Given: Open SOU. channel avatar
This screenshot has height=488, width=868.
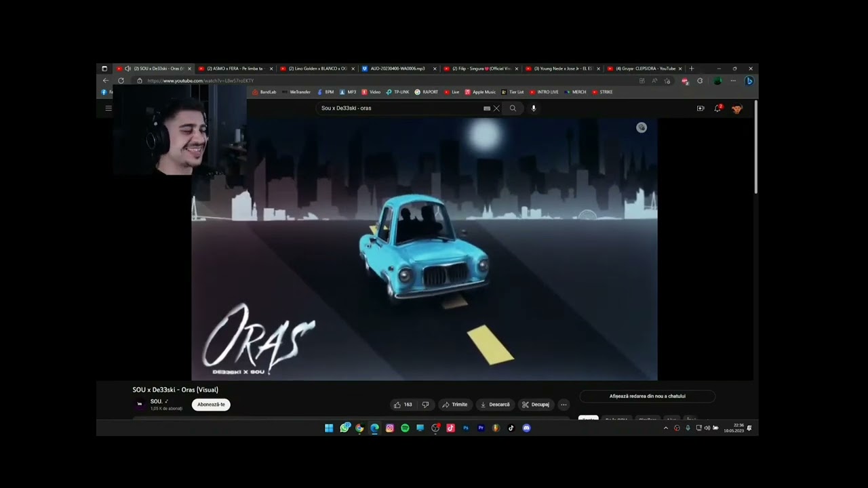Looking at the screenshot, I should click(x=140, y=405).
